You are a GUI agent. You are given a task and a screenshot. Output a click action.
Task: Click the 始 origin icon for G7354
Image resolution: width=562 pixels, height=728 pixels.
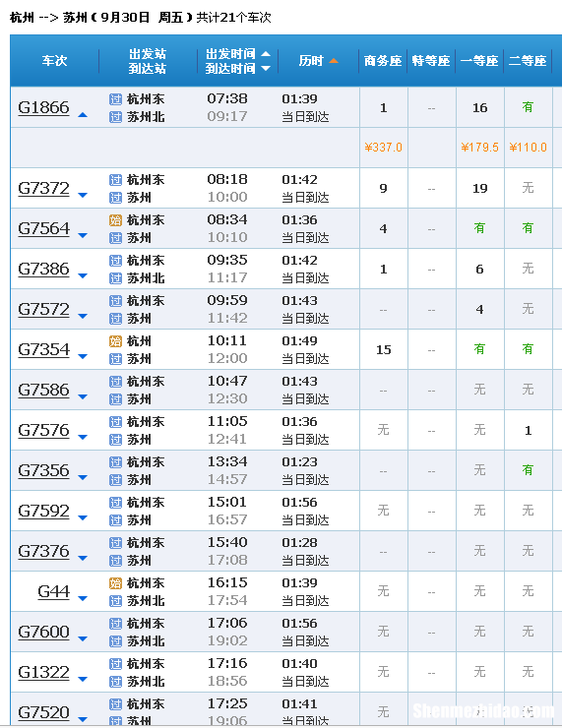[x=115, y=341]
